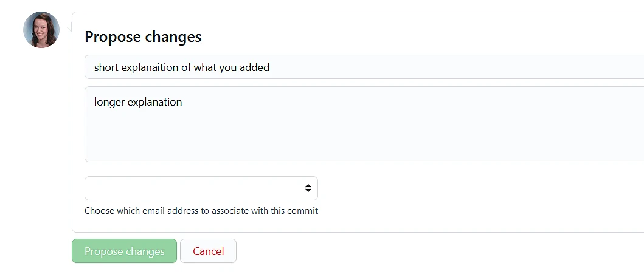Viewport: 644px width, 280px height.
Task: Click the word "explanation" in description box
Action: click(x=155, y=102)
